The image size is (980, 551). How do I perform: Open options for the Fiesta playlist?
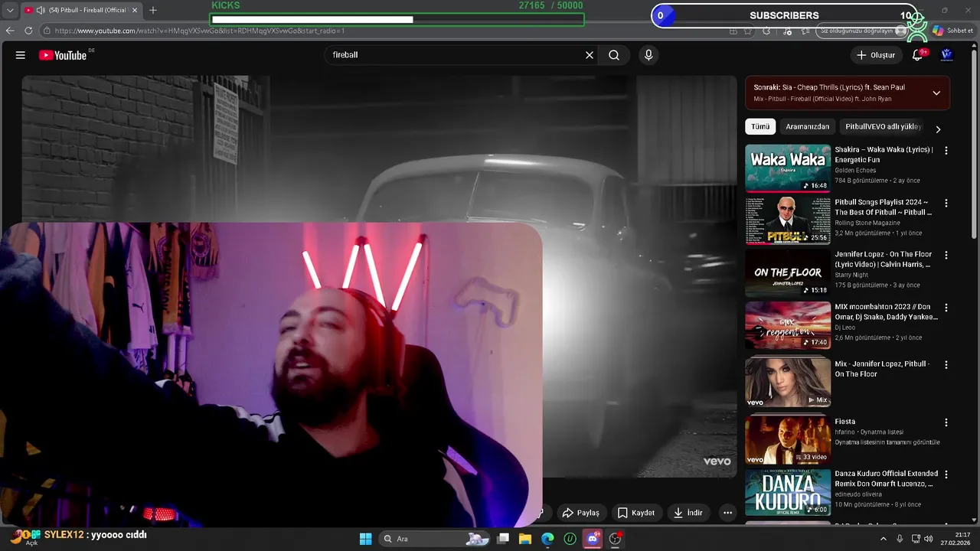(x=946, y=422)
